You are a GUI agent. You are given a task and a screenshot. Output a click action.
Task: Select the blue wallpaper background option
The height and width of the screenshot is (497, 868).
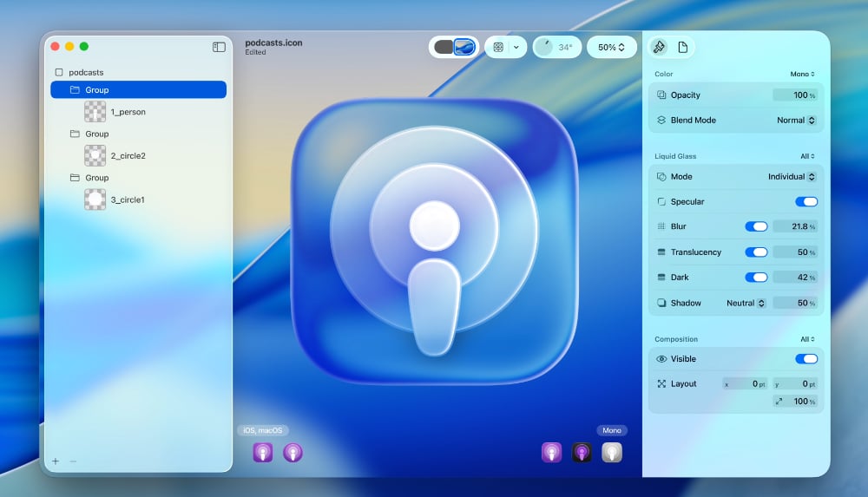[x=464, y=47]
